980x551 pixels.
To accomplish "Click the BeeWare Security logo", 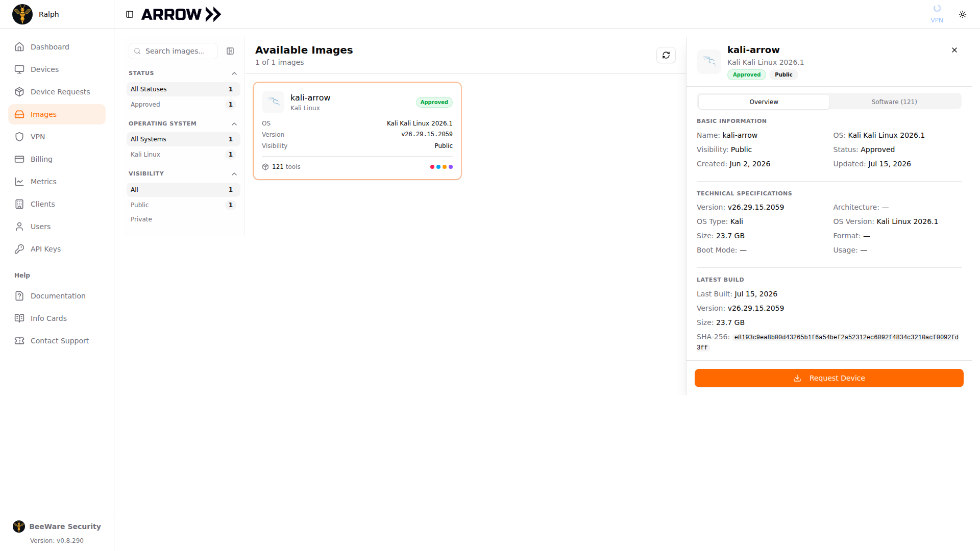I will pyautogui.click(x=19, y=527).
